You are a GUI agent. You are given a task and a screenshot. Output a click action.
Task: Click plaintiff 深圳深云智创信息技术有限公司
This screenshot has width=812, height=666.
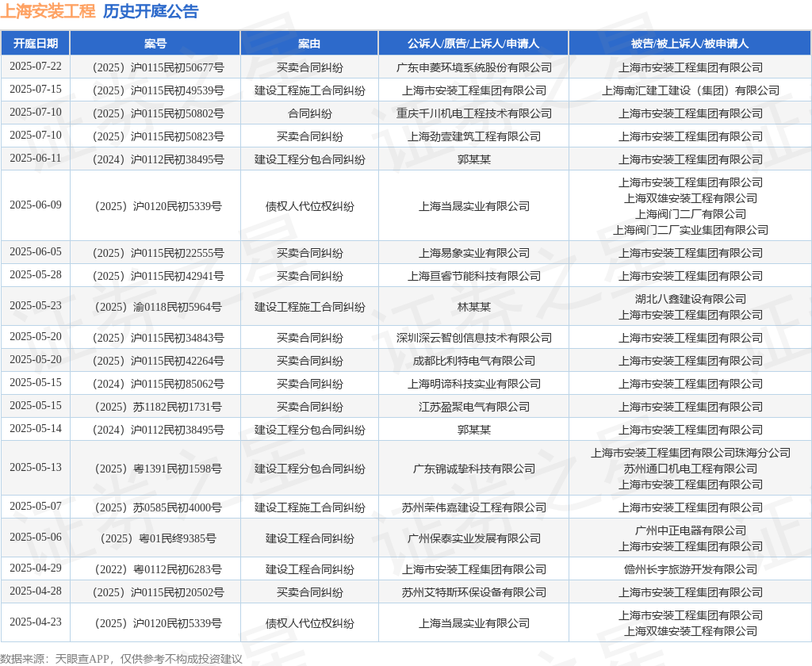(474, 338)
